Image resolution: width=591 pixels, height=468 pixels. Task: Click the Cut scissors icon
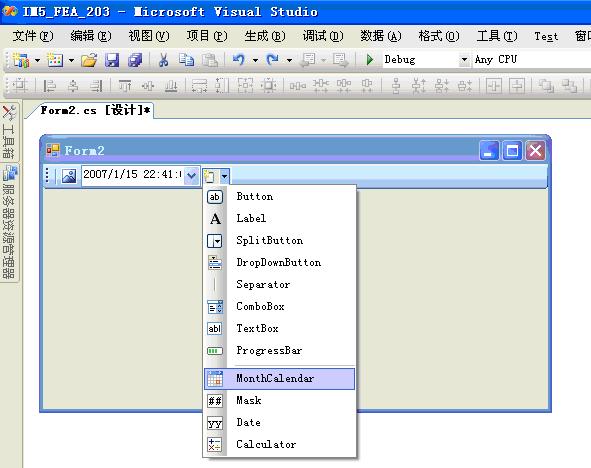pos(163,60)
